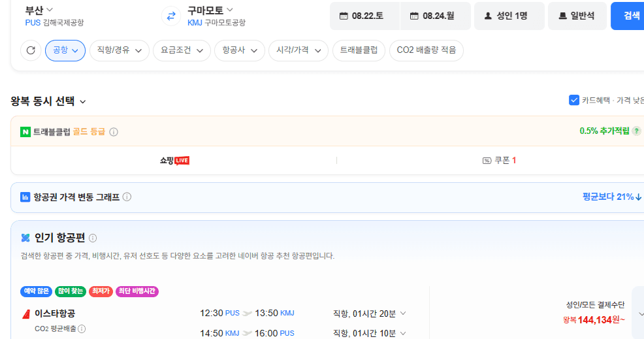Select the 왕복 144,134원 fare
644x339 pixels.
tap(594, 319)
